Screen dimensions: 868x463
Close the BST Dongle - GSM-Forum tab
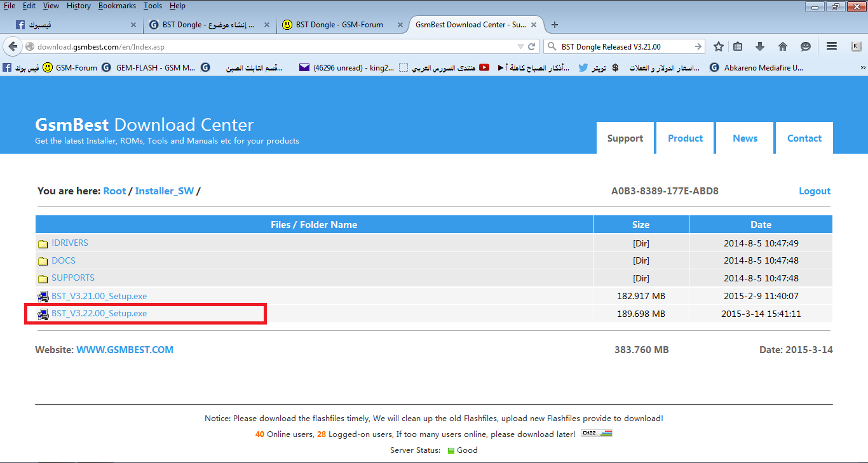point(400,25)
